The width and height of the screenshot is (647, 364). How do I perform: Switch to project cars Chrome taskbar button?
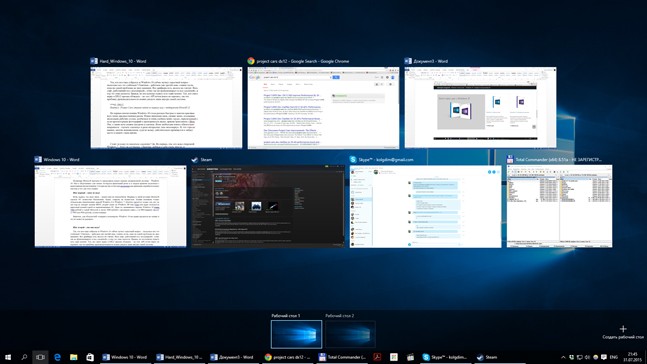click(x=287, y=357)
